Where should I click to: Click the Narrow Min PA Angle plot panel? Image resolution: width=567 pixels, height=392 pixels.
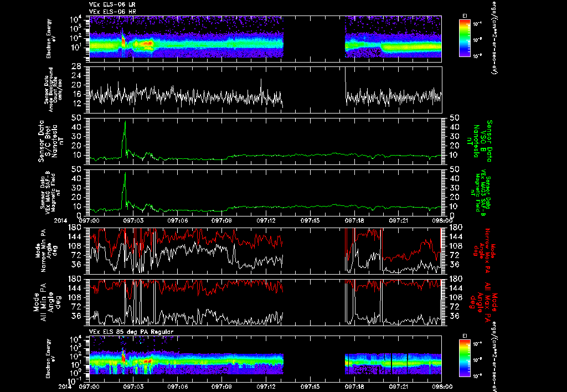coord(265,250)
